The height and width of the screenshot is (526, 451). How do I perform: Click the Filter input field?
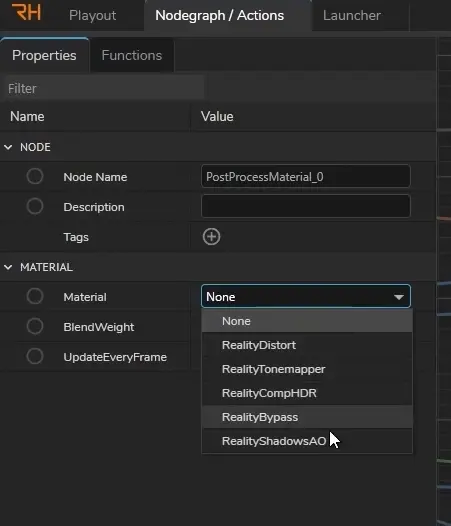coord(104,89)
